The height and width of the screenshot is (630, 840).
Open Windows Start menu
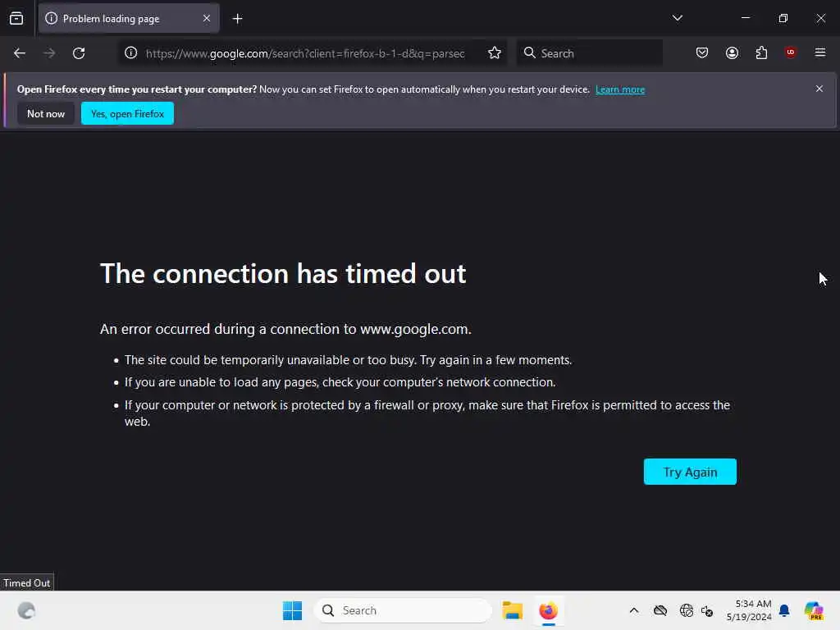click(292, 610)
